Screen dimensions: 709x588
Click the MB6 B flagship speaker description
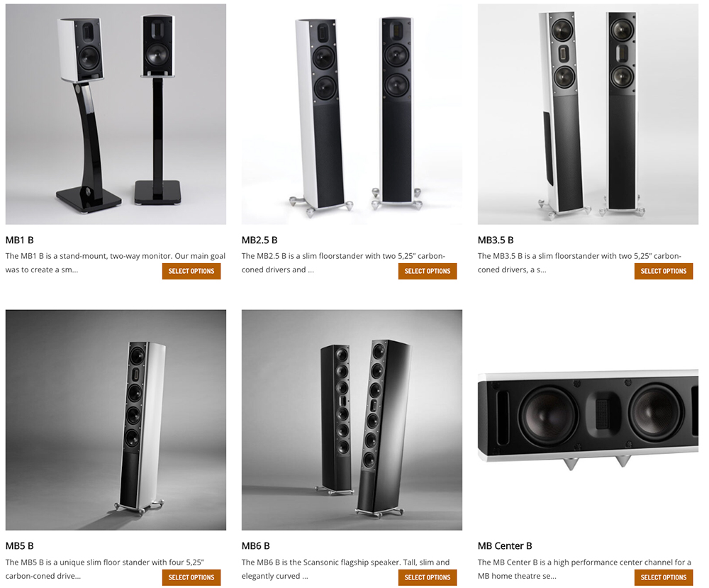[345, 569]
